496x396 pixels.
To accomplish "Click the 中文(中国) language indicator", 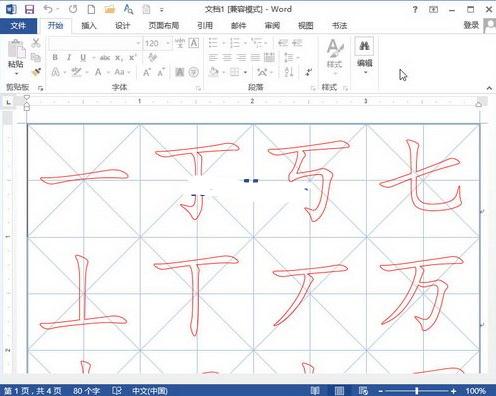I will (x=150, y=391).
